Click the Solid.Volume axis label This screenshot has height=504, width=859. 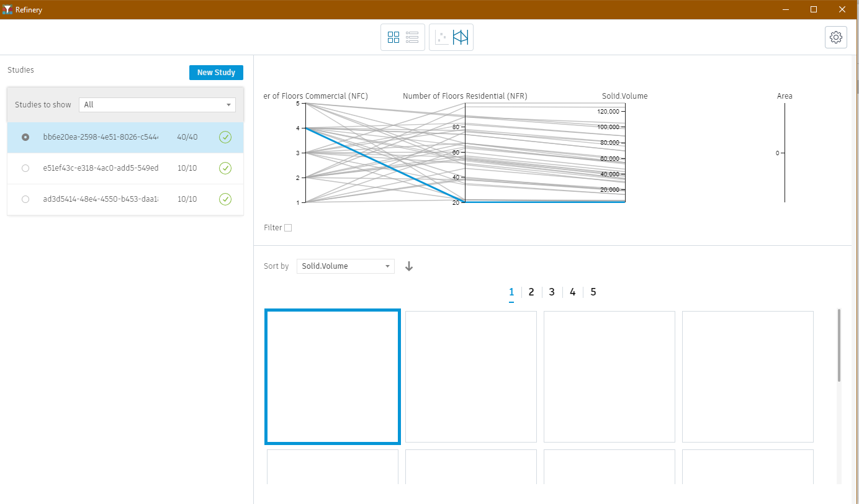[625, 96]
